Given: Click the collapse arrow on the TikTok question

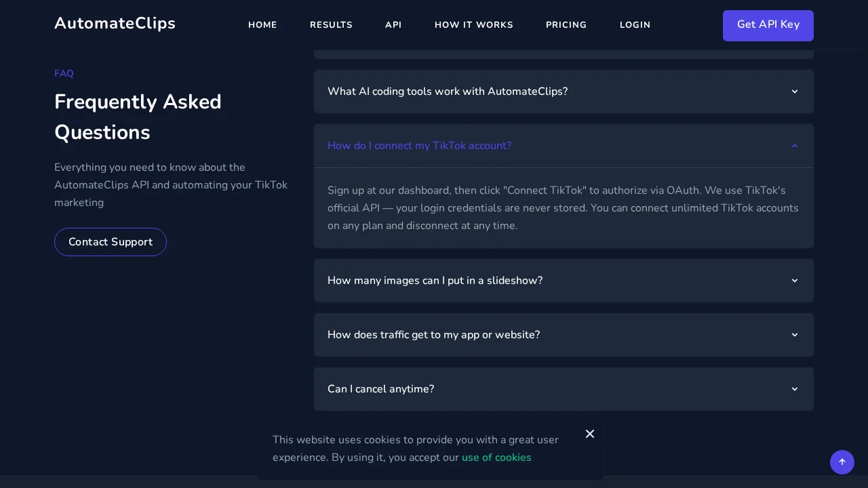Looking at the screenshot, I should pos(794,146).
